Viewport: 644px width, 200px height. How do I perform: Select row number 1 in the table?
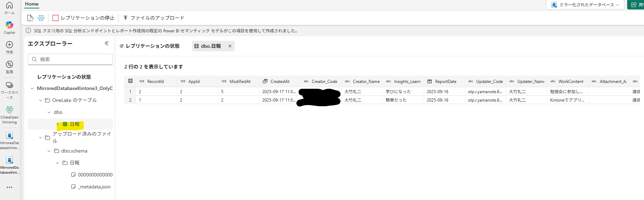(x=130, y=92)
